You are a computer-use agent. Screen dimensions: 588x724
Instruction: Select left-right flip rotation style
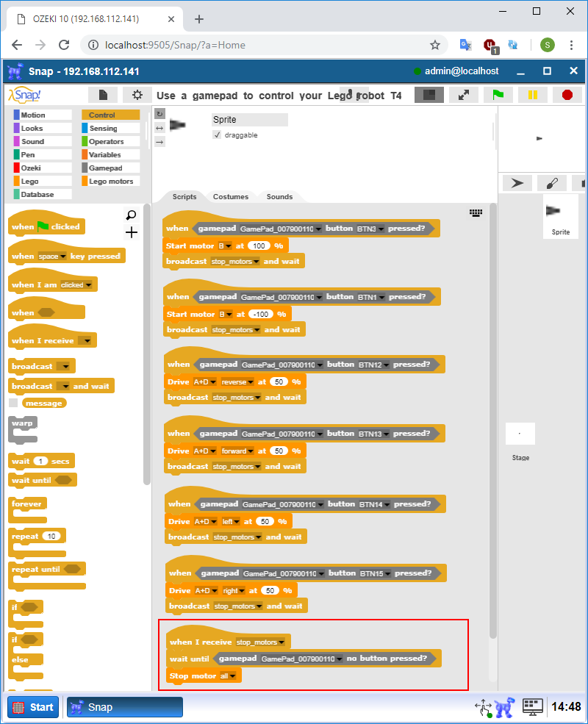pyautogui.click(x=159, y=128)
